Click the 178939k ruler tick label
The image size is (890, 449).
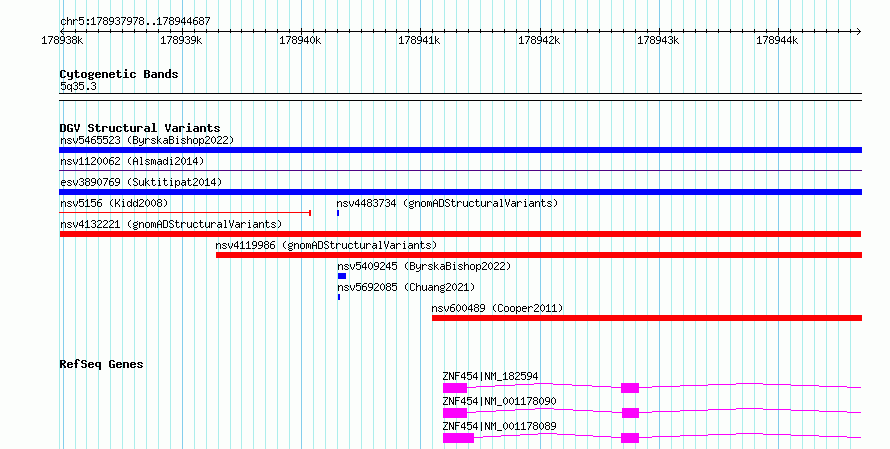click(181, 40)
